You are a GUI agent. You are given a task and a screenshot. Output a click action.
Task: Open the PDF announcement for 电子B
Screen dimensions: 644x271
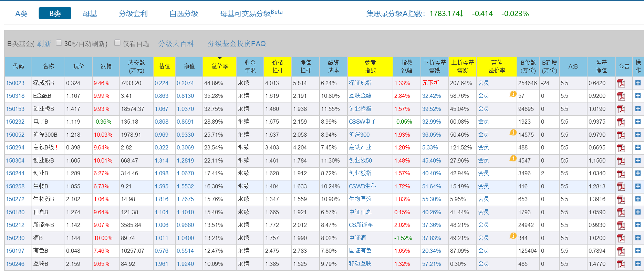pyautogui.click(x=621, y=122)
